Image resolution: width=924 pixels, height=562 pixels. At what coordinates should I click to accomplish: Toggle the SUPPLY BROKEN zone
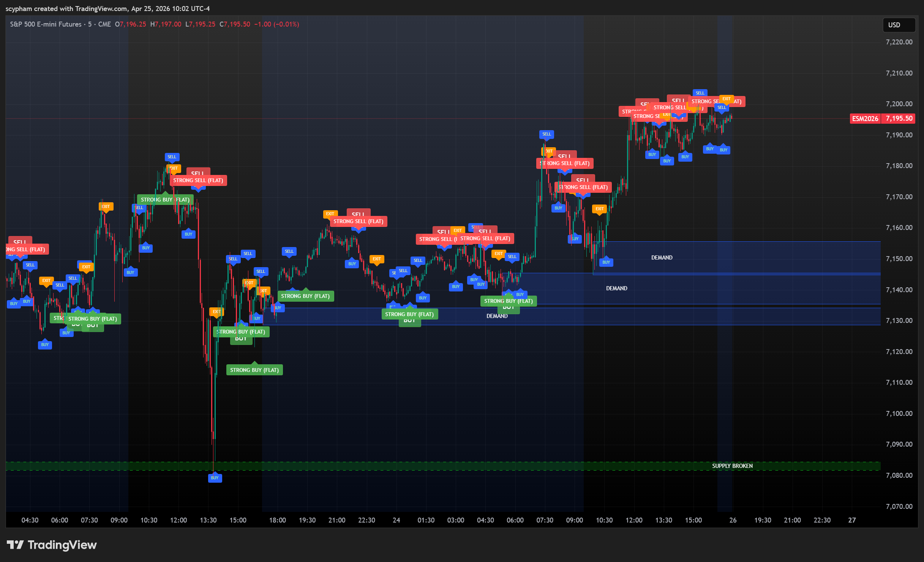[731, 466]
